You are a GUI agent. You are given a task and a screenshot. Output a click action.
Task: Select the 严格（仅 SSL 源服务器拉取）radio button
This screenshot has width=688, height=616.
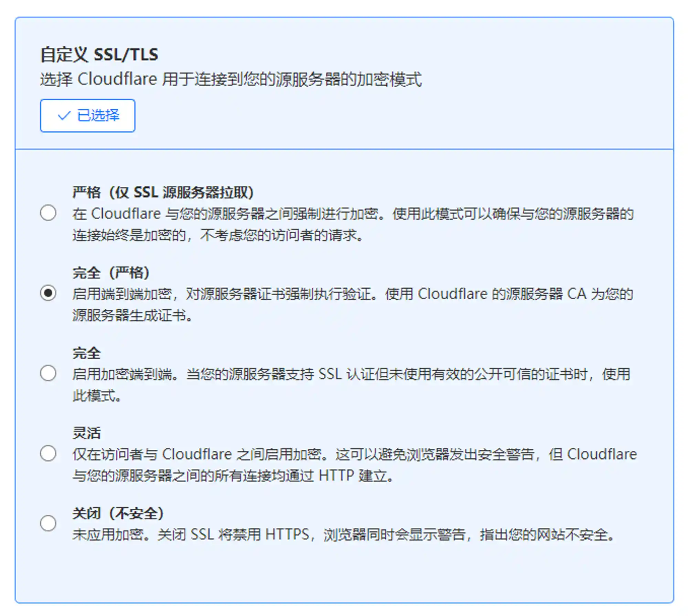tap(48, 213)
